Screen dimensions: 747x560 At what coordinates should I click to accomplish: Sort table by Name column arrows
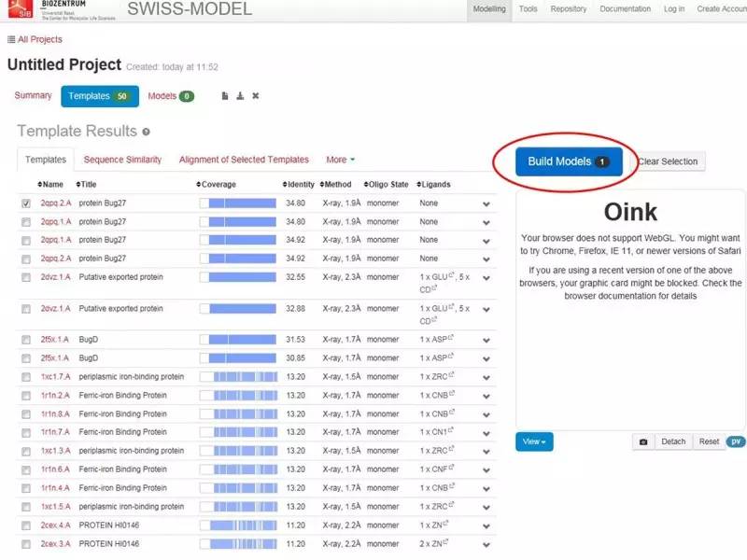coord(39,184)
